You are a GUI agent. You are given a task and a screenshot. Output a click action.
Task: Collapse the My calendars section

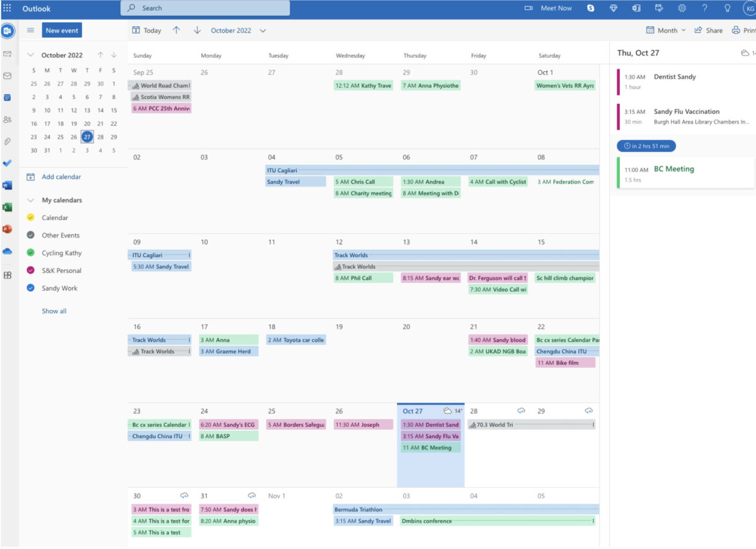pos(30,200)
